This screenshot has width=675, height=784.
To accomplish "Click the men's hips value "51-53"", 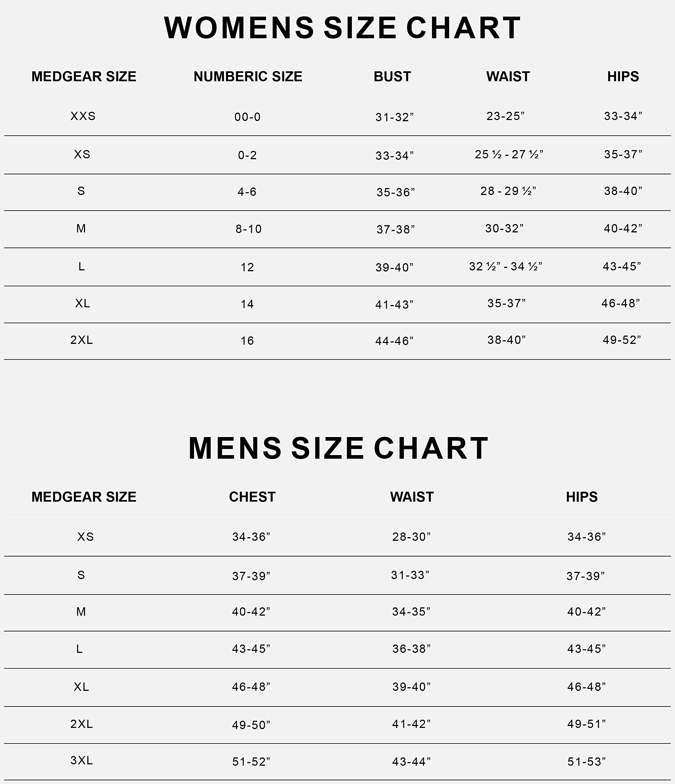I will point(587,761).
